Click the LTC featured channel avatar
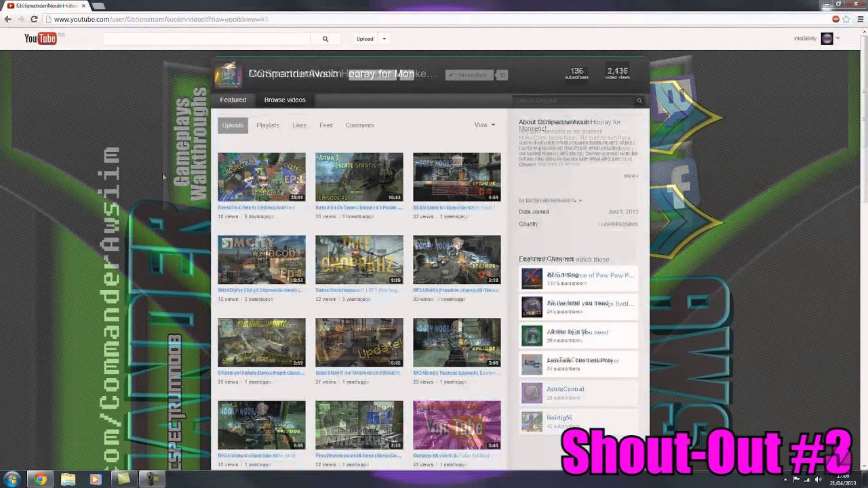The image size is (868, 488). click(532, 365)
